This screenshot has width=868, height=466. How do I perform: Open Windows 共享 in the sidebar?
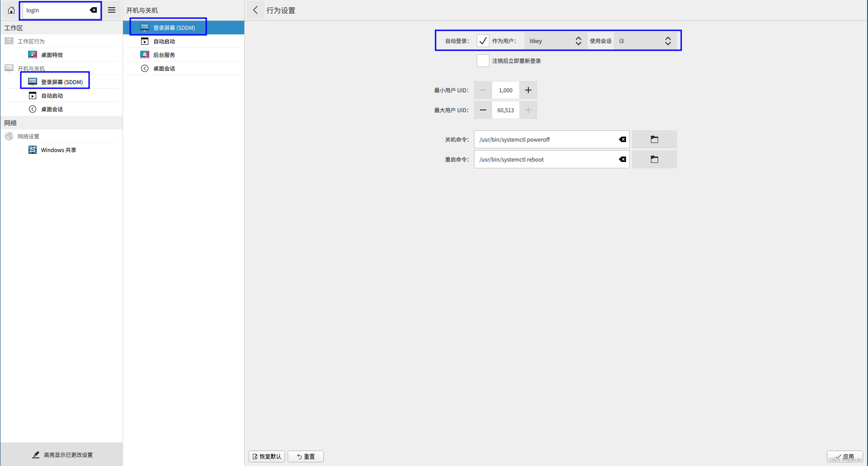tap(61, 150)
